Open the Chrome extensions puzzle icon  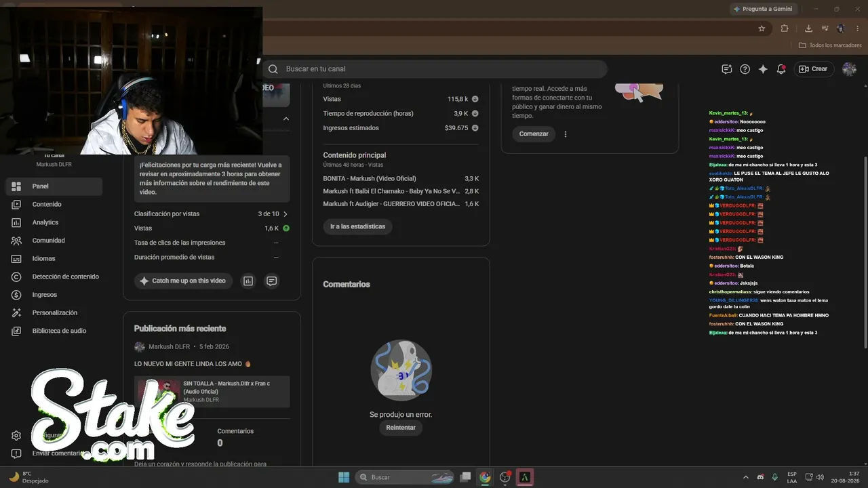785,28
